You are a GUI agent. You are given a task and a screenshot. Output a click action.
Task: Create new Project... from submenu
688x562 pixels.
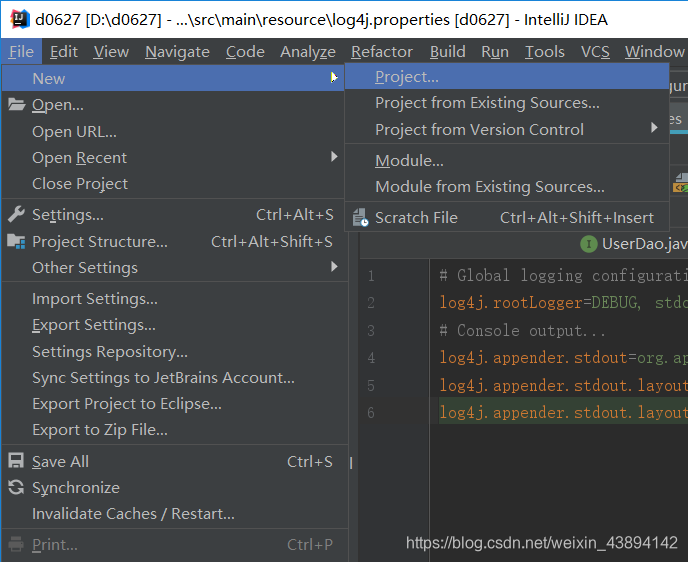pos(507,77)
